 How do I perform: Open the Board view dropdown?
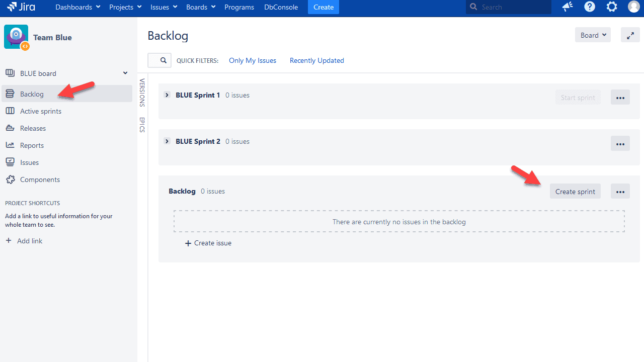(x=593, y=35)
